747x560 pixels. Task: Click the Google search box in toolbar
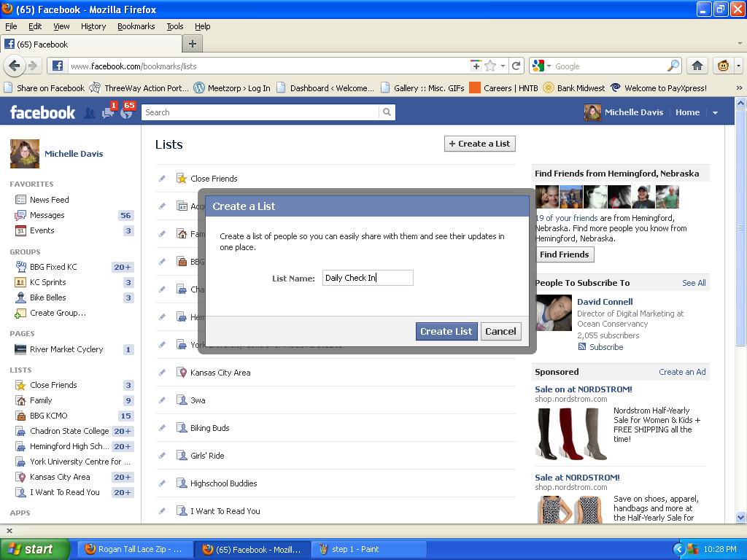[609, 66]
